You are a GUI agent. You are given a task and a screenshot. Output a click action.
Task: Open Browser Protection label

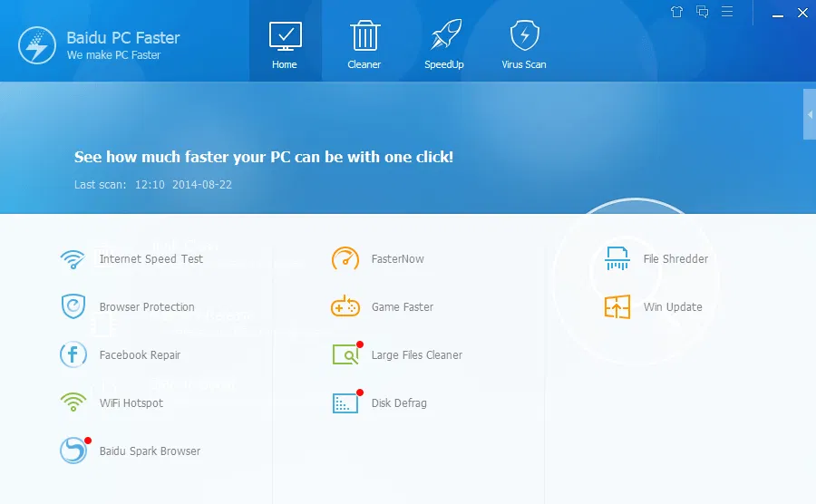[x=147, y=307]
